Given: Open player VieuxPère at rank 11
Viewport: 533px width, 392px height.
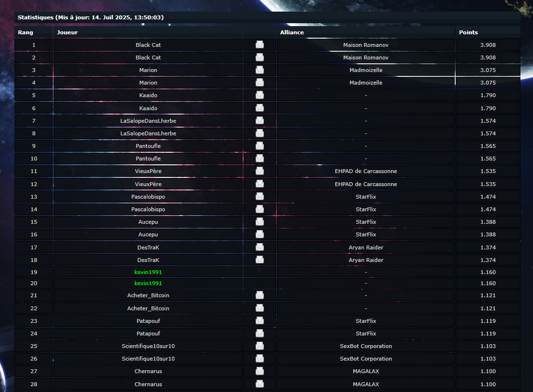Looking at the screenshot, I should click(148, 171).
